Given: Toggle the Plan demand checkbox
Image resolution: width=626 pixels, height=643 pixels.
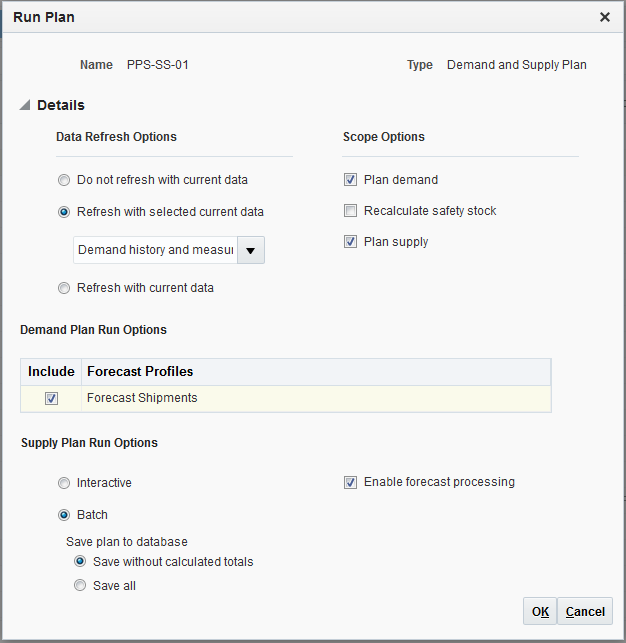Looking at the screenshot, I should click(350, 180).
